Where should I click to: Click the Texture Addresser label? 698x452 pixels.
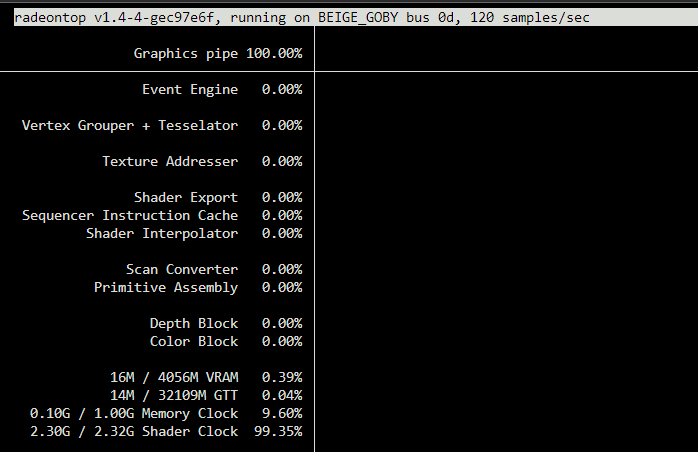[x=170, y=161]
